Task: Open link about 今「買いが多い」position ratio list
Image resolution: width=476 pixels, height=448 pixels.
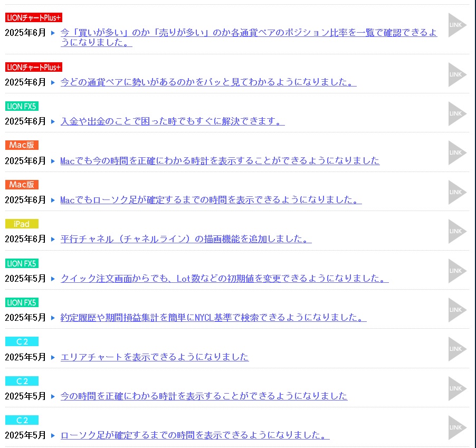Action: 249,37
